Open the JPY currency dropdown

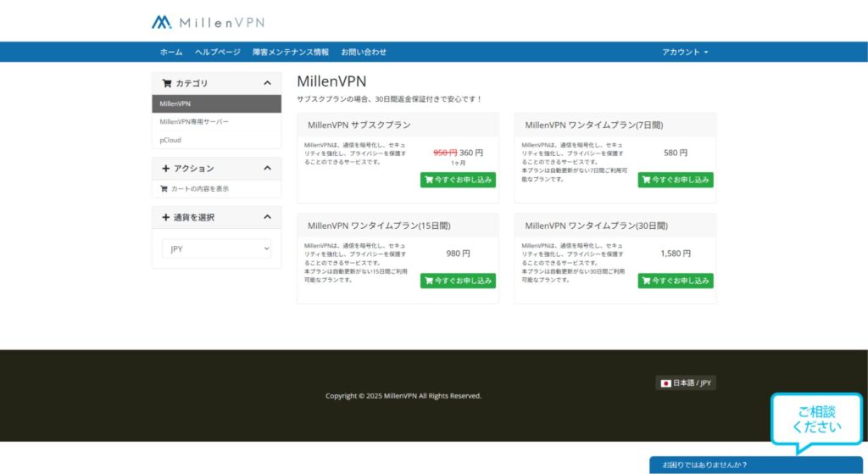(216, 248)
